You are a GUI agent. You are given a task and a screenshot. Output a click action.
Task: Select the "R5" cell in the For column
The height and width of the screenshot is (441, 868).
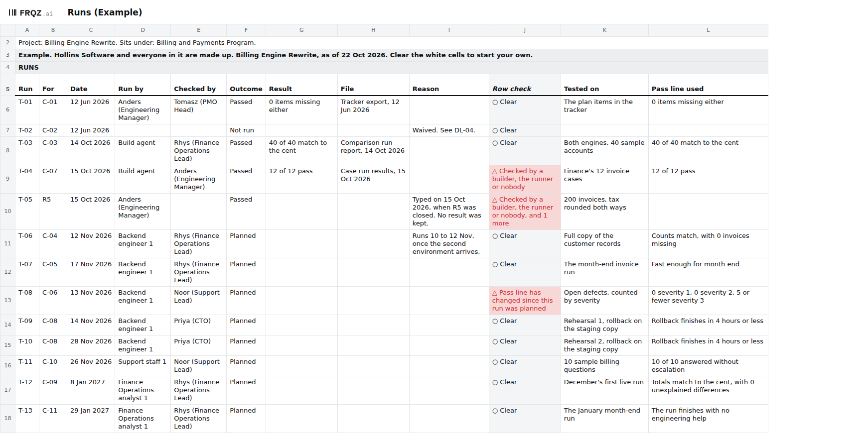[x=53, y=212]
